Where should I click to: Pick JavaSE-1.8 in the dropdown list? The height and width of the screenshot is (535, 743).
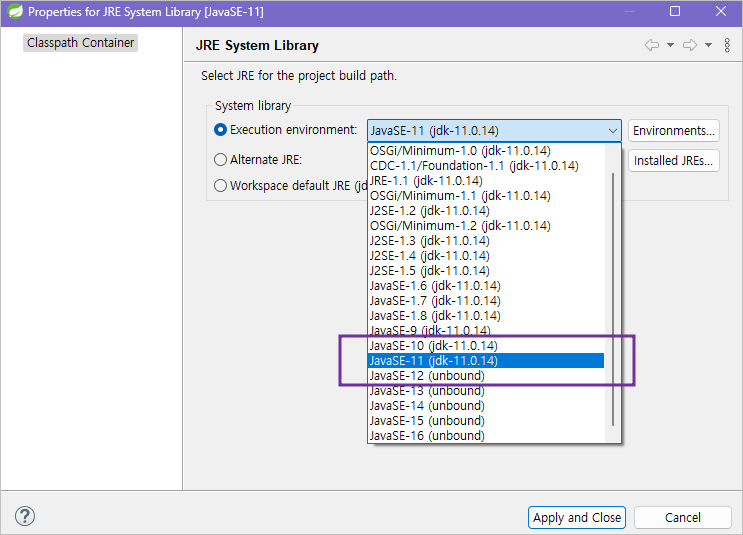coord(486,316)
